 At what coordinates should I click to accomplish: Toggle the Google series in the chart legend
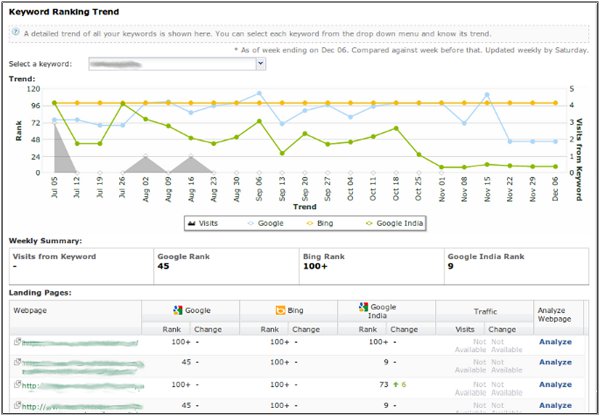(264, 223)
